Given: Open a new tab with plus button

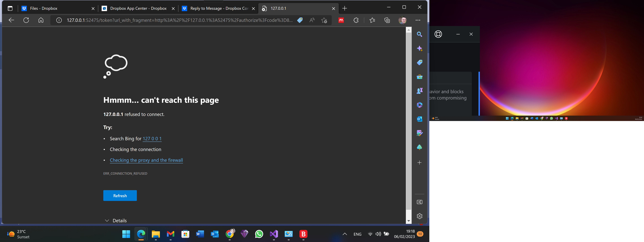Looking at the screenshot, I should 344,8.
